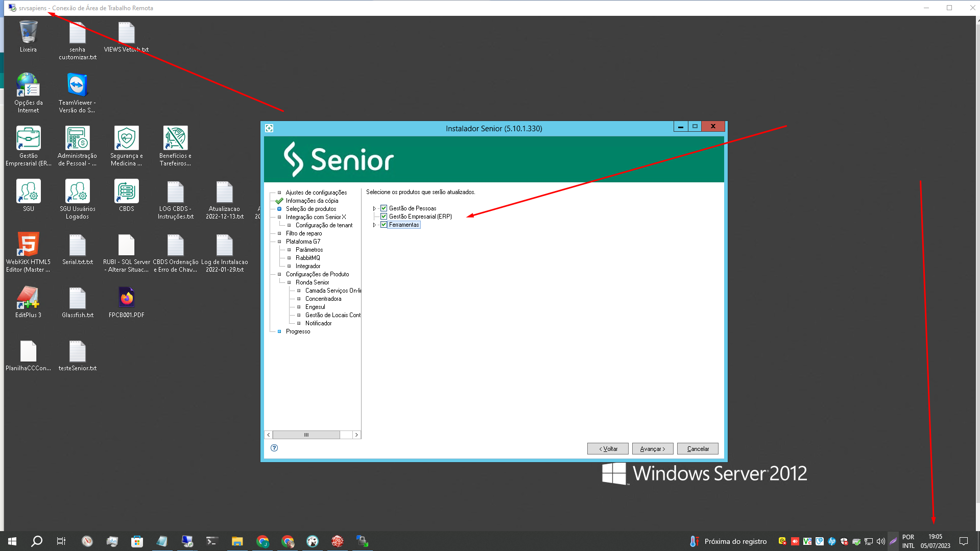The height and width of the screenshot is (551, 980).
Task: Select RabbitMQ in the step tree
Action: coord(307,258)
